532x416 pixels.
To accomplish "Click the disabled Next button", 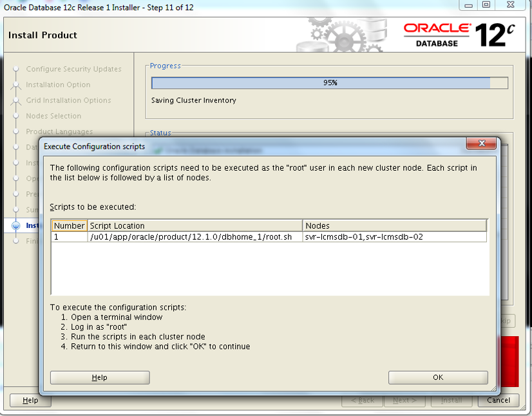I will tap(404, 401).
